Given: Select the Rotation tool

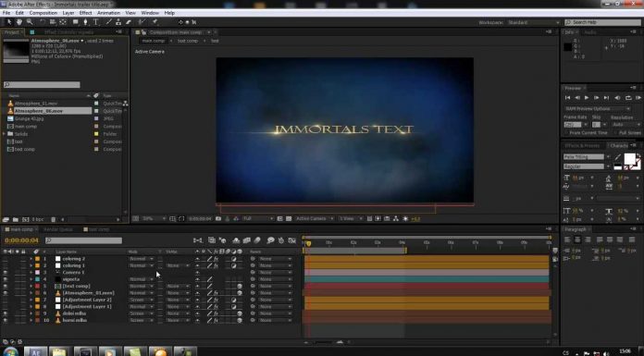Looking at the screenshot, I should [x=42, y=22].
